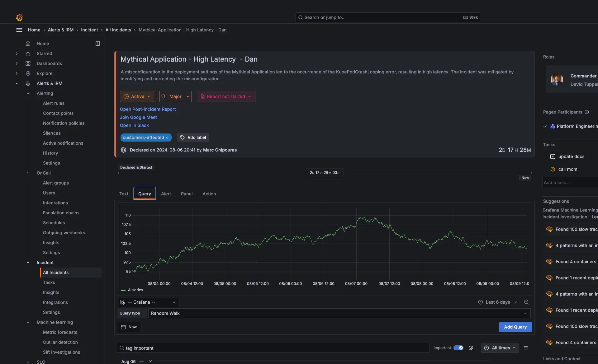Collapse the Aug 06 timeline group chevron
598x364 pixels.
150,361
